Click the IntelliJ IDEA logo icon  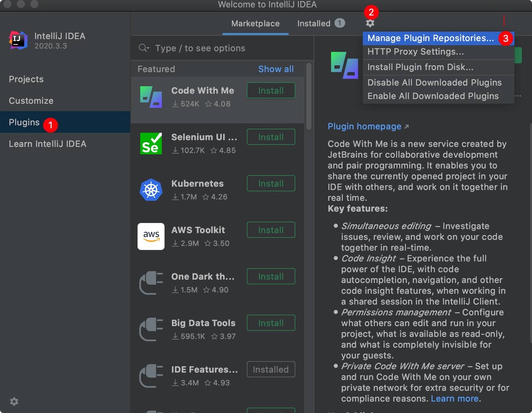[18, 40]
